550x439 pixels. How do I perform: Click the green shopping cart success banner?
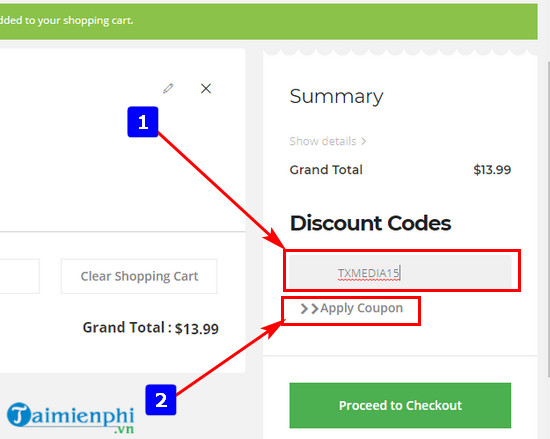[x=269, y=21]
